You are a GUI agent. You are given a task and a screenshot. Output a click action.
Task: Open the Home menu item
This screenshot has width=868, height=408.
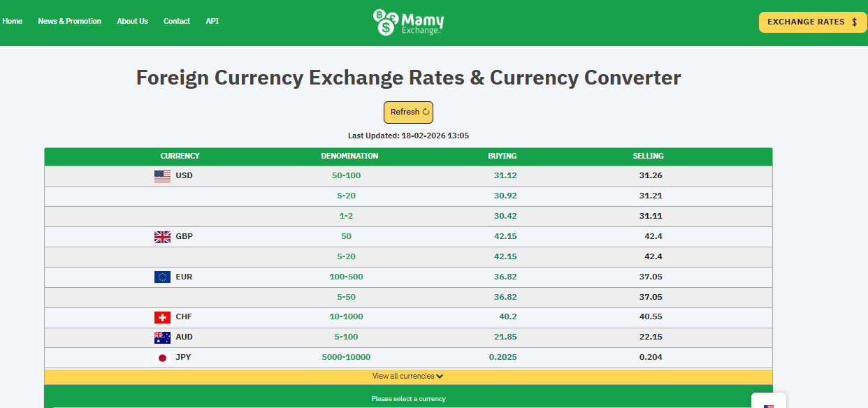pos(13,21)
